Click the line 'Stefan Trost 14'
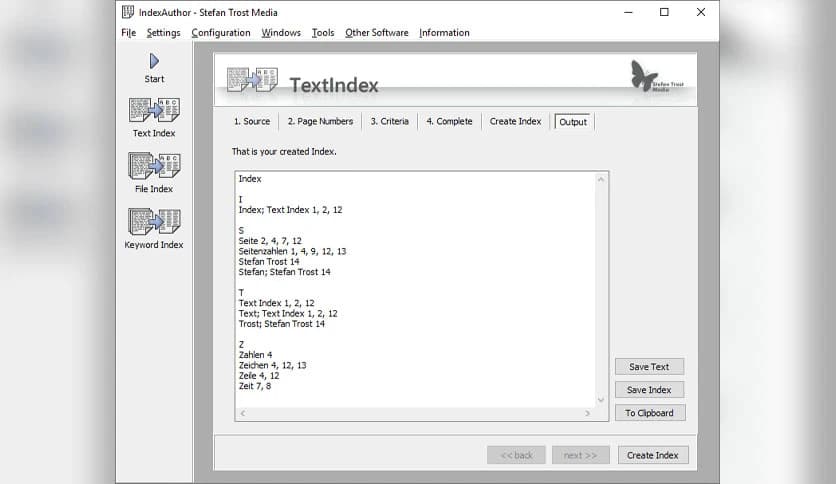The width and height of the screenshot is (836, 484). 269,262
